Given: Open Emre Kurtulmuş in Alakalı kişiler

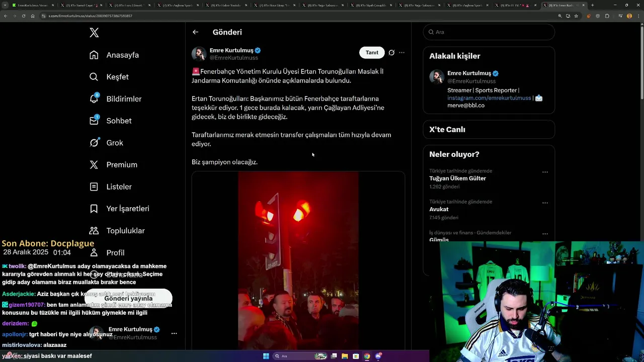Looking at the screenshot, I should point(469,73).
